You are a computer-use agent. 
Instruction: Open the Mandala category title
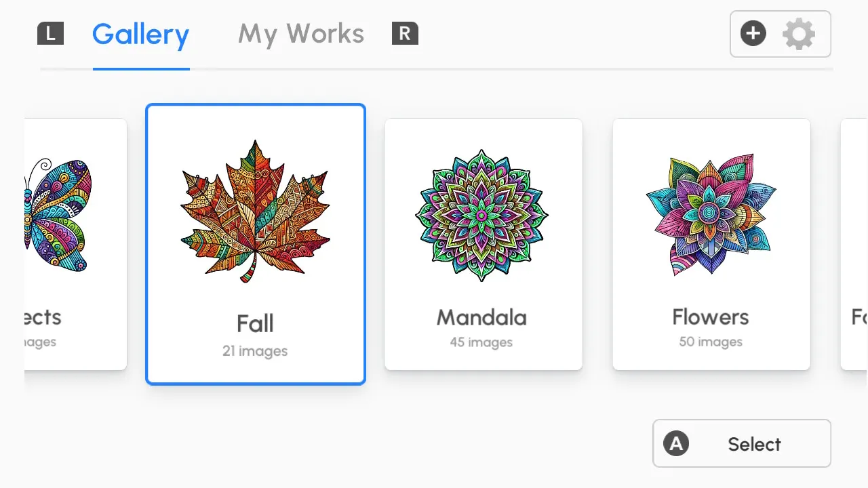tap(481, 317)
